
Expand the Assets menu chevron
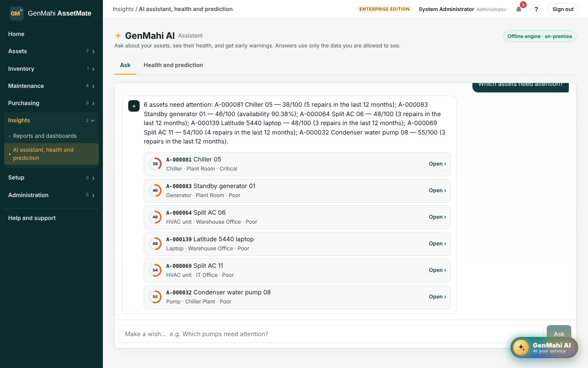click(94, 52)
